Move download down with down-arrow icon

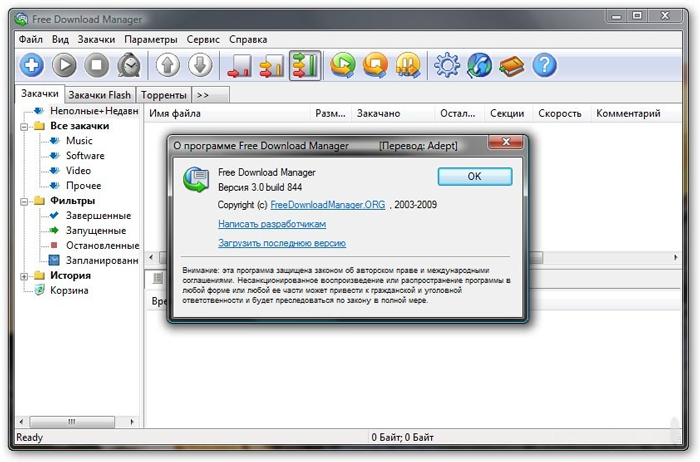(200, 65)
